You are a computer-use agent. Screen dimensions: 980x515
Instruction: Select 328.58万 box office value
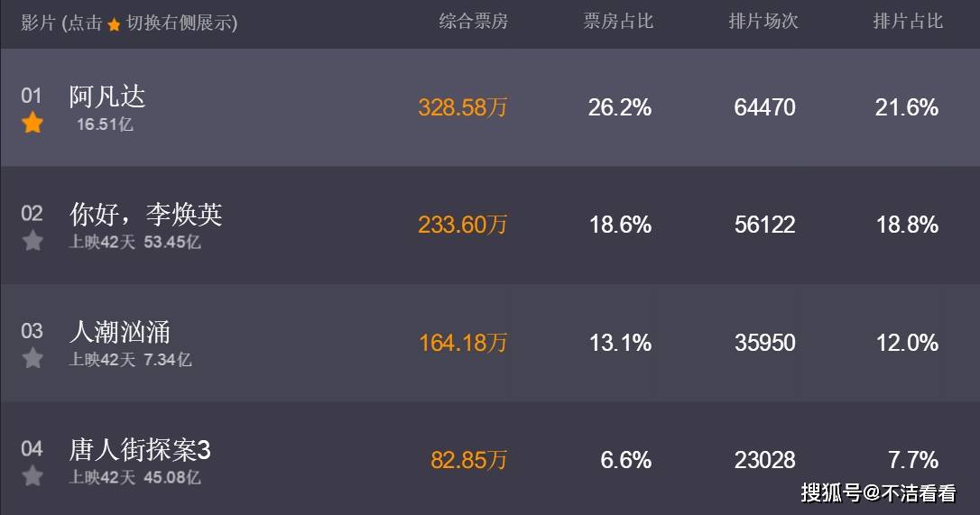pos(463,107)
